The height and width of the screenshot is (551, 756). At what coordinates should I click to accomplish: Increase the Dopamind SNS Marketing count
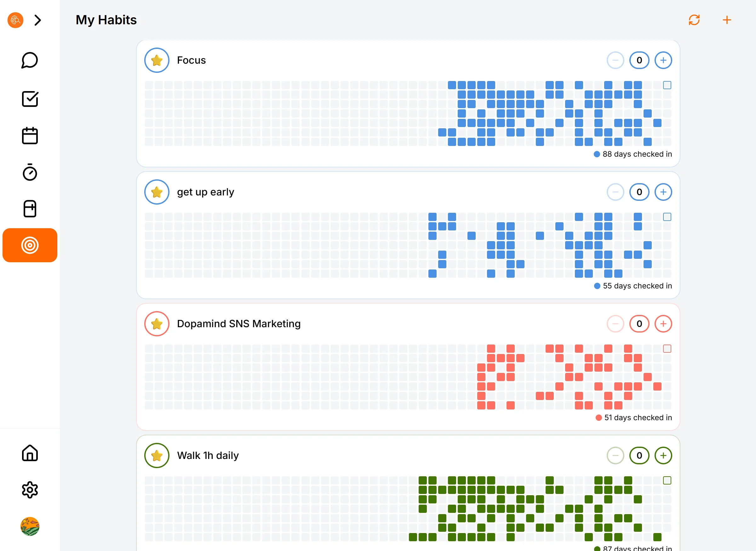(x=663, y=324)
